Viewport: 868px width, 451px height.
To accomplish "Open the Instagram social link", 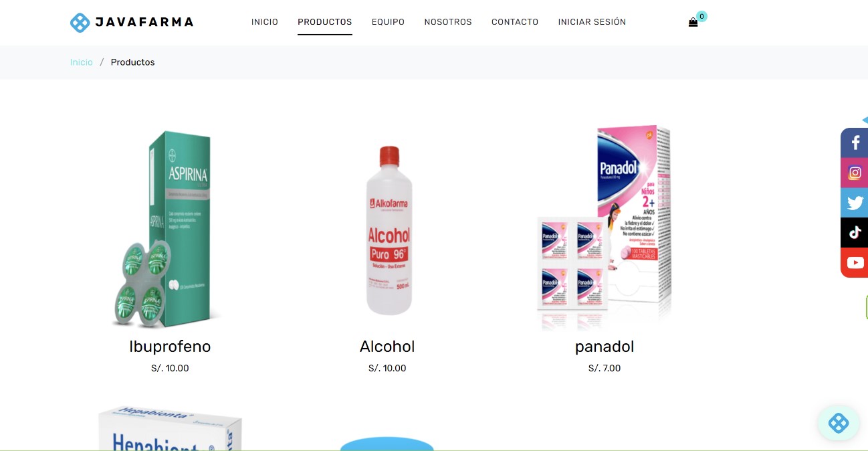I will (855, 173).
